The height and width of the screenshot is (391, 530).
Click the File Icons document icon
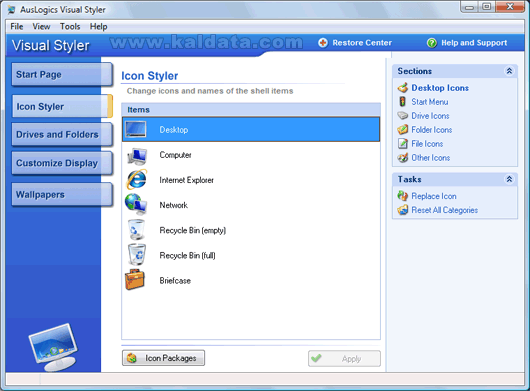pos(403,144)
